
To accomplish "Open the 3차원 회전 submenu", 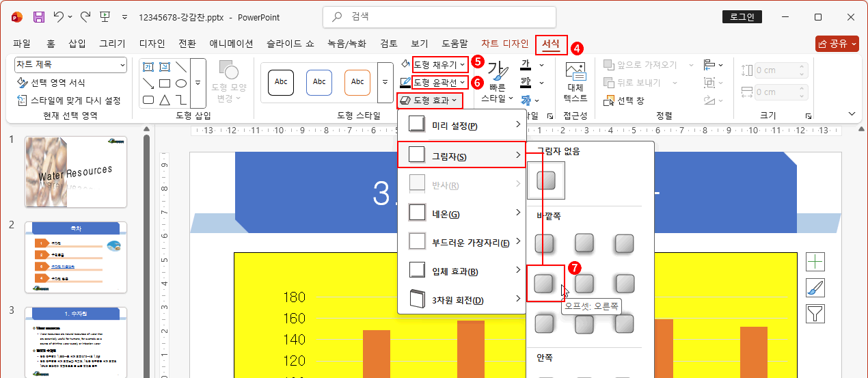I will coord(461,300).
